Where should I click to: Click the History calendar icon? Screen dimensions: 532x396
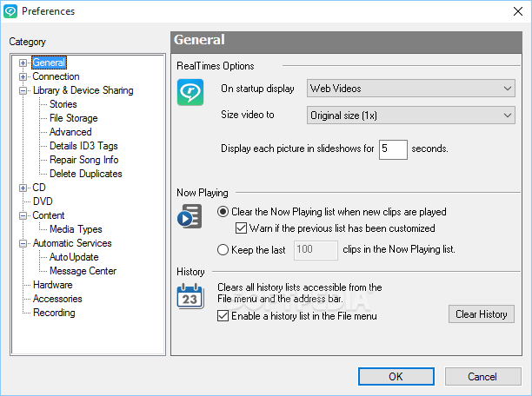190,296
